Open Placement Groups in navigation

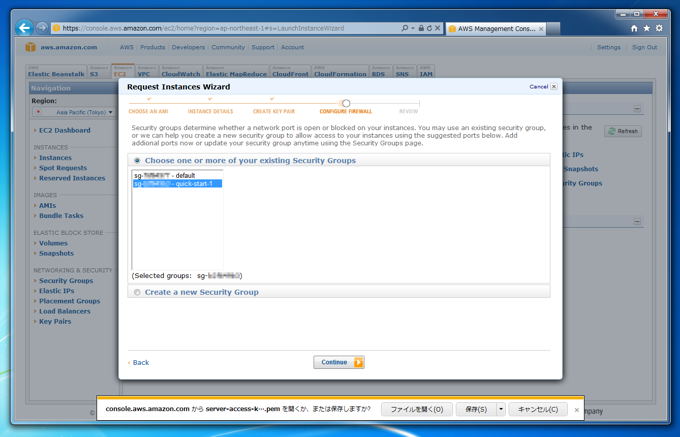[69, 301]
